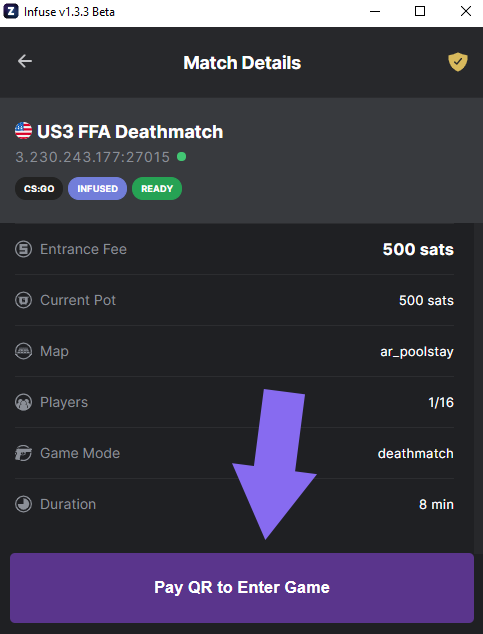483x634 pixels.
Task: Select the CS:GO tag badge
Action: pos(39,188)
